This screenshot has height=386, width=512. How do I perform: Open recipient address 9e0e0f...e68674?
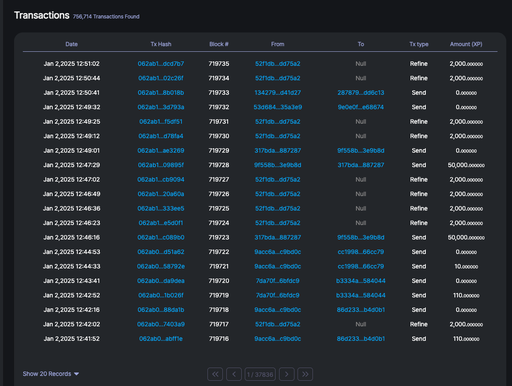pos(361,107)
